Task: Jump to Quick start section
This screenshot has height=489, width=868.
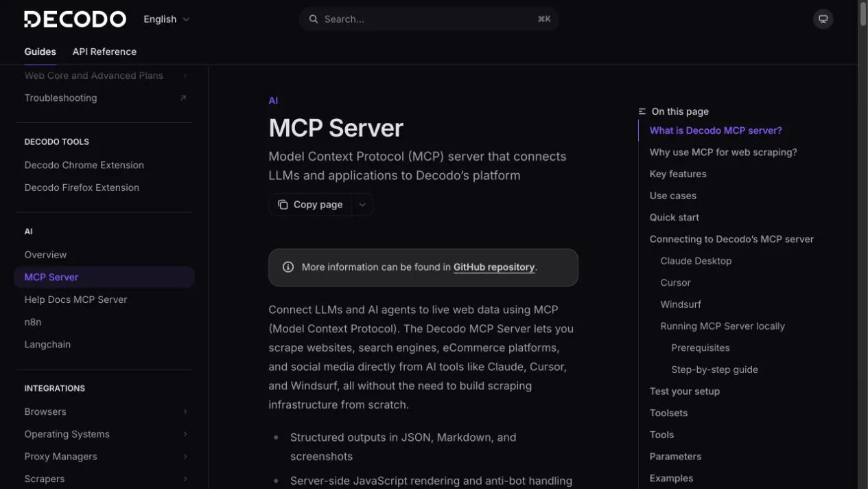Action: 675,217
